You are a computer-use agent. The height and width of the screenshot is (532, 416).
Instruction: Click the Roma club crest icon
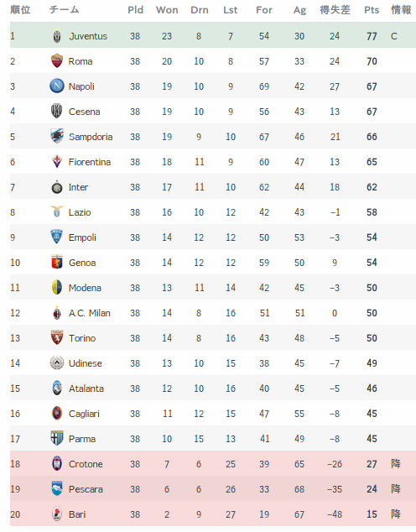57,61
